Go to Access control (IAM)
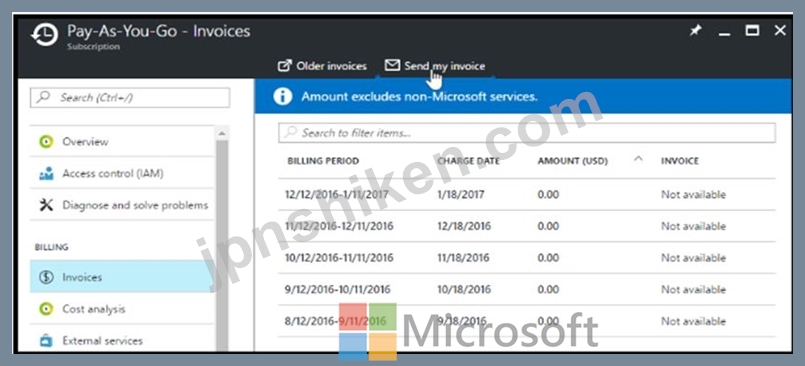The width and height of the screenshot is (805, 366). [x=122, y=174]
